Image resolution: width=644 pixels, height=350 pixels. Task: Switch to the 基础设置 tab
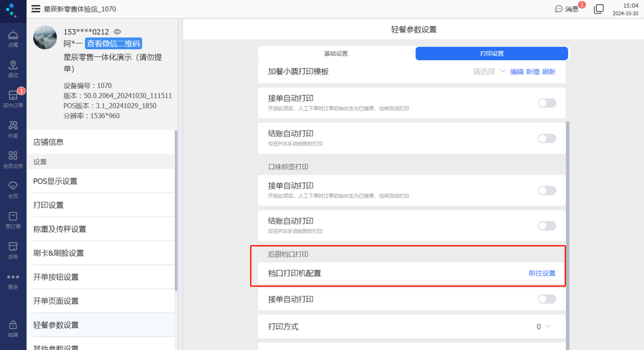click(x=336, y=53)
